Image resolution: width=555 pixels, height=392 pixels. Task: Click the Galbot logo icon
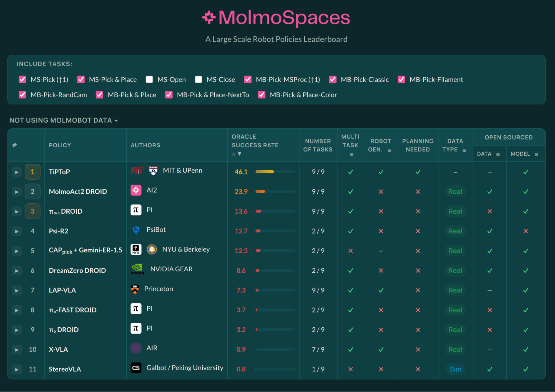click(x=136, y=368)
